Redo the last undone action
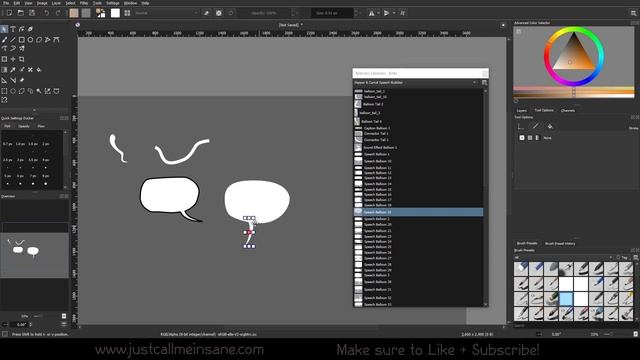This screenshot has height=360, width=640. coord(58,13)
